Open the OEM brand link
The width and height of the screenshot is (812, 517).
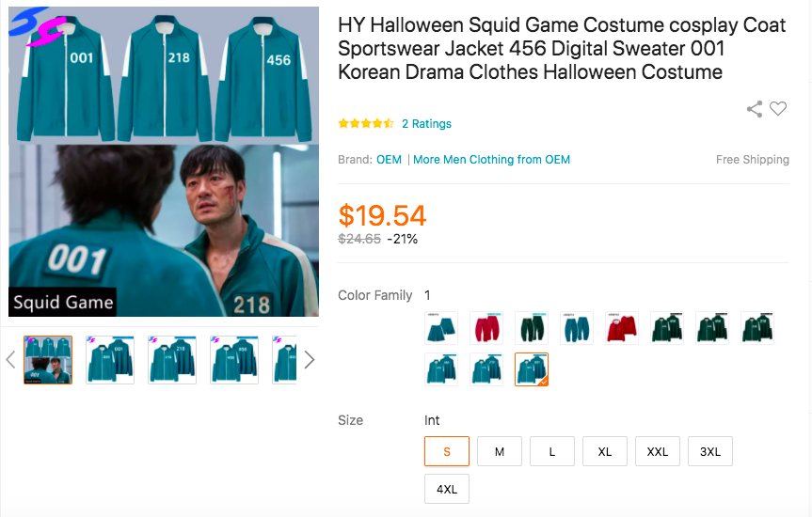coord(389,160)
